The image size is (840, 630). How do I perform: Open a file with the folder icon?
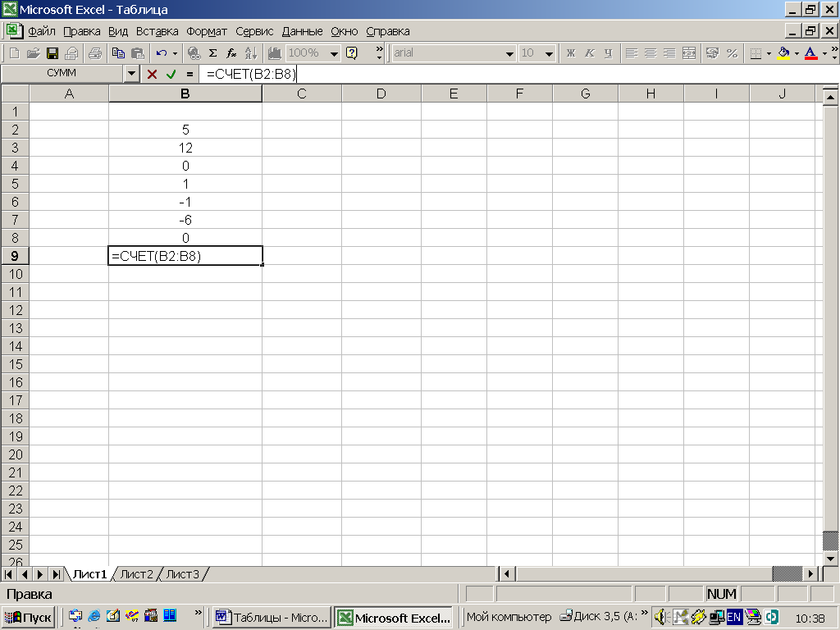point(33,53)
